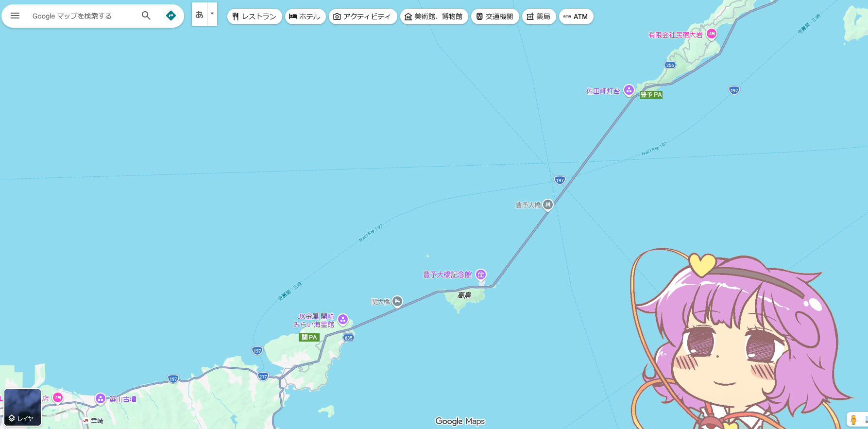Filter by レストラン category chip
The width and height of the screenshot is (868, 429).
pyautogui.click(x=255, y=17)
